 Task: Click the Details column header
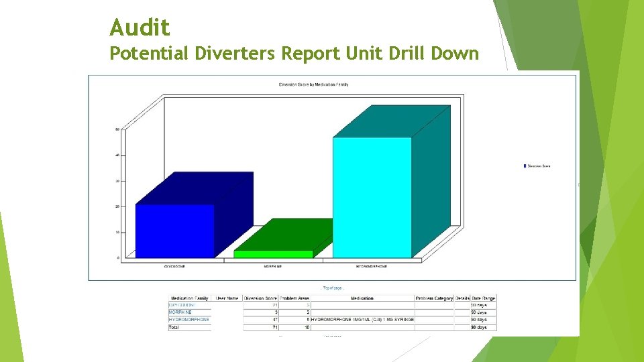[462, 298]
